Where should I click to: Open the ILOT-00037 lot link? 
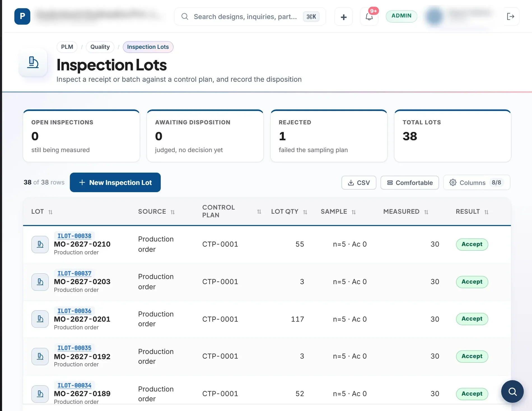[x=74, y=273]
